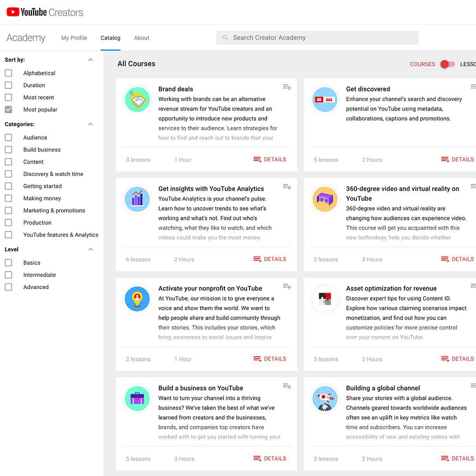The width and height of the screenshot is (476, 476).
Task: Open the Asset optimization for revenue title
Action: click(x=391, y=288)
